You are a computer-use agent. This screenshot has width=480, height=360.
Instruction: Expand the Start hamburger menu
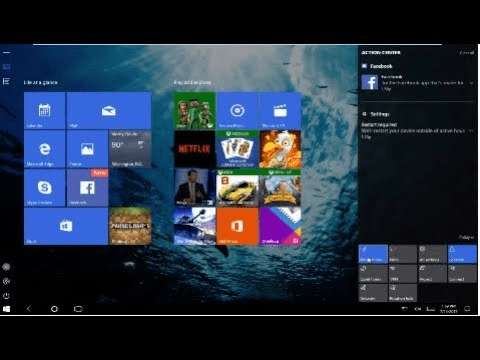pyautogui.click(x=6, y=52)
